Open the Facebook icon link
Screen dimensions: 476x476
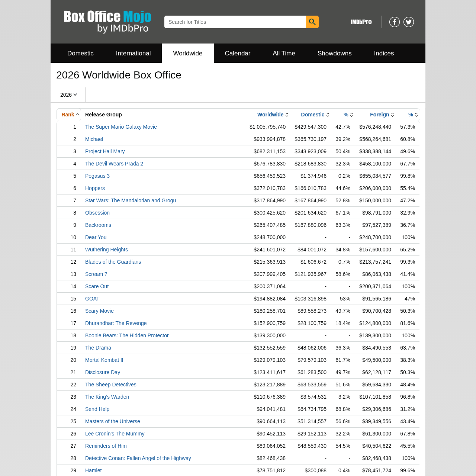click(x=395, y=22)
